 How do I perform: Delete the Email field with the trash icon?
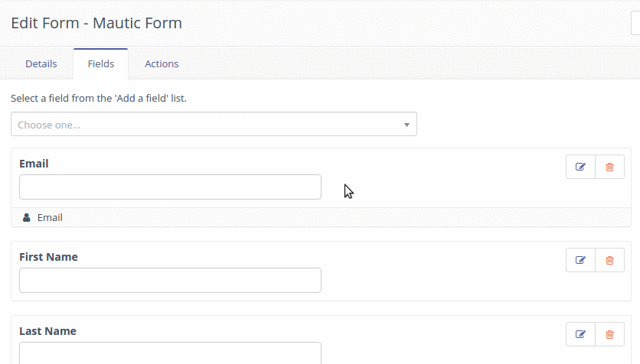(609, 167)
